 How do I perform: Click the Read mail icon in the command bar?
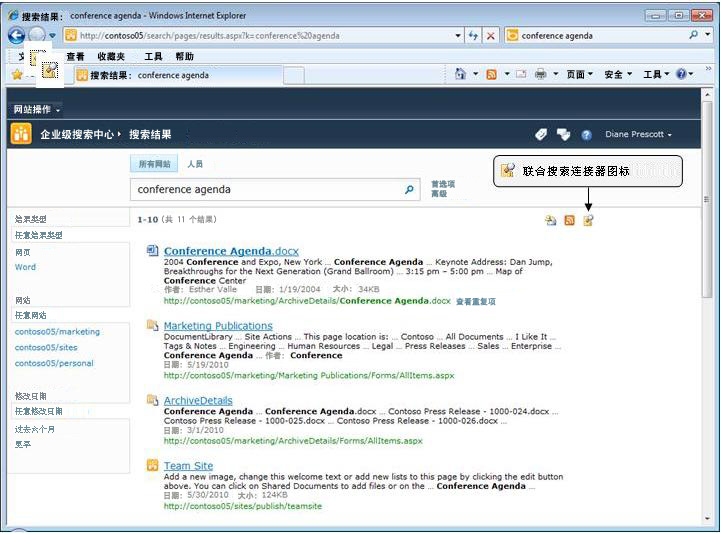click(521, 74)
